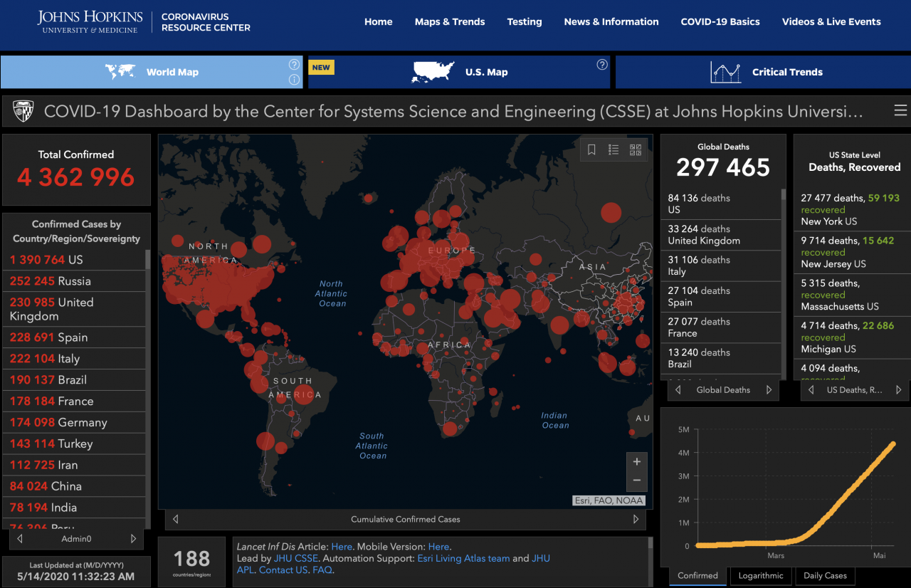
Task: Click right arrow beside Global Deaths label
Action: click(769, 389)
